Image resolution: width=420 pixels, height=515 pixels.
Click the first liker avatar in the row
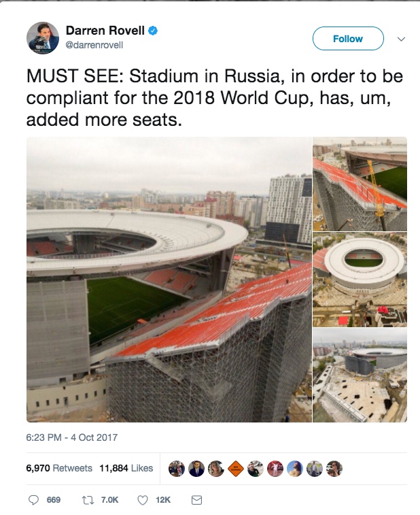(176, 469)
